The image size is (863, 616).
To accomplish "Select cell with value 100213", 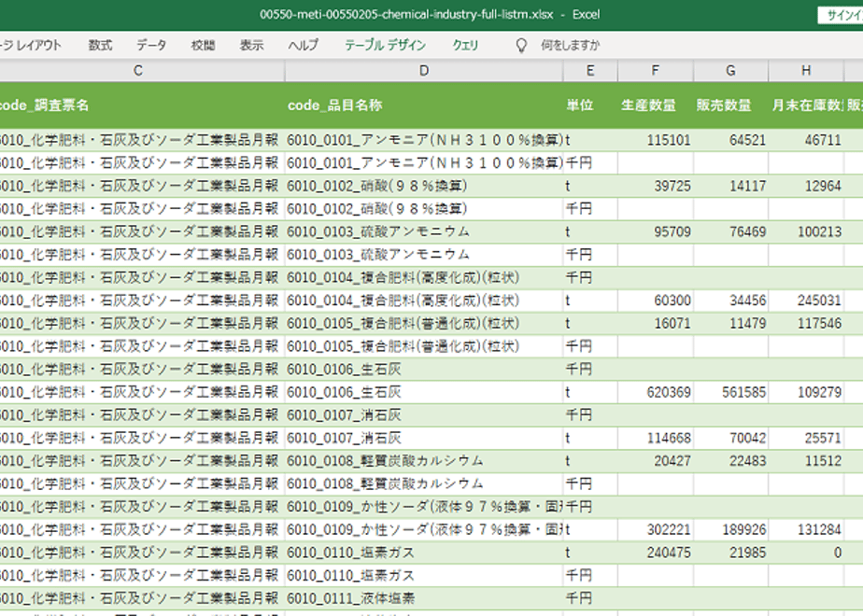I will 806,232.
